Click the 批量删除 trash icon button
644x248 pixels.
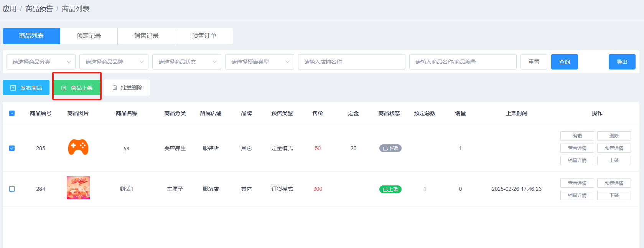(x=127, y=88)
